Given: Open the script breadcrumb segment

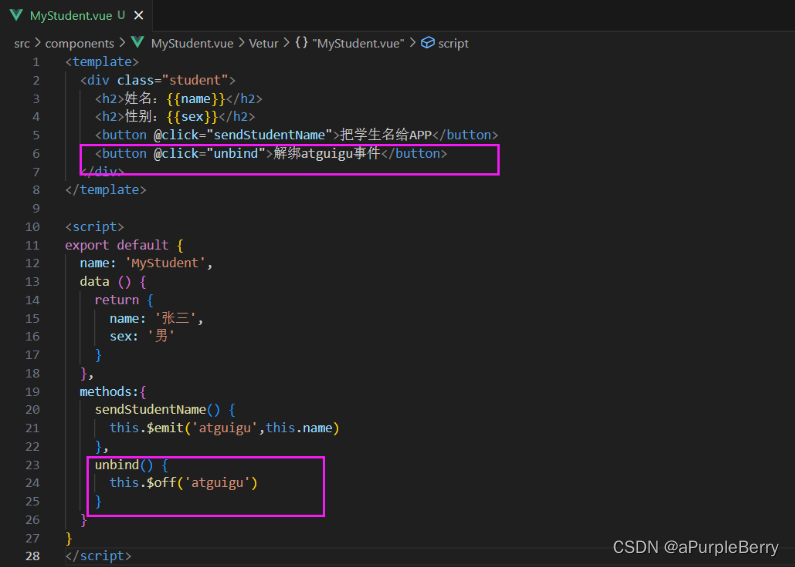Looking at the screenshot, I should (x=453, y=44).
